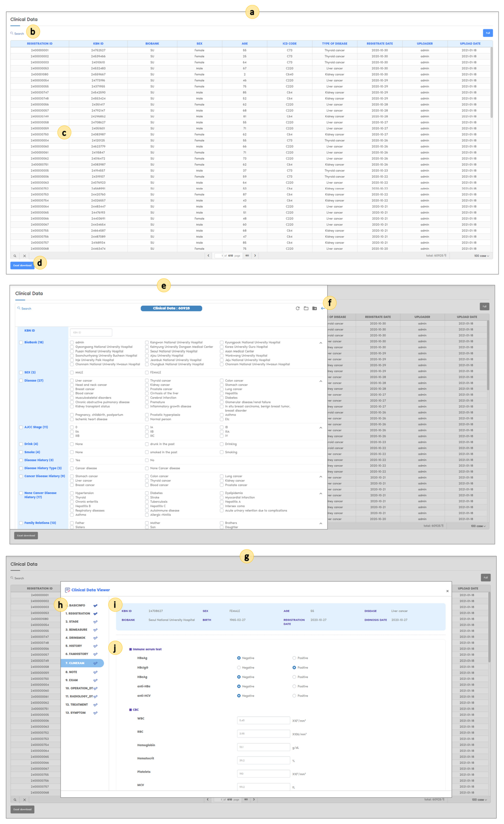Click the open folder icon beside refresh
The width and height of the screenshot is (504, 824).
click(306, 308)
